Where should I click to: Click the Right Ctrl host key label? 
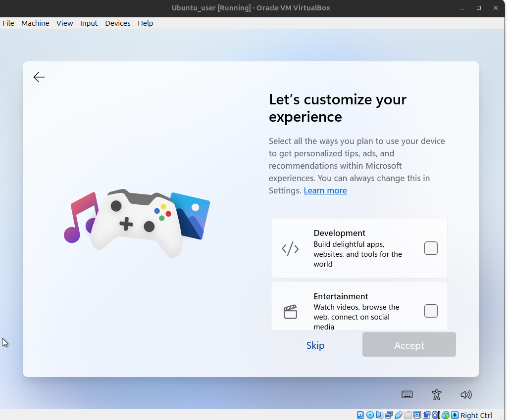tap(476, 415)
